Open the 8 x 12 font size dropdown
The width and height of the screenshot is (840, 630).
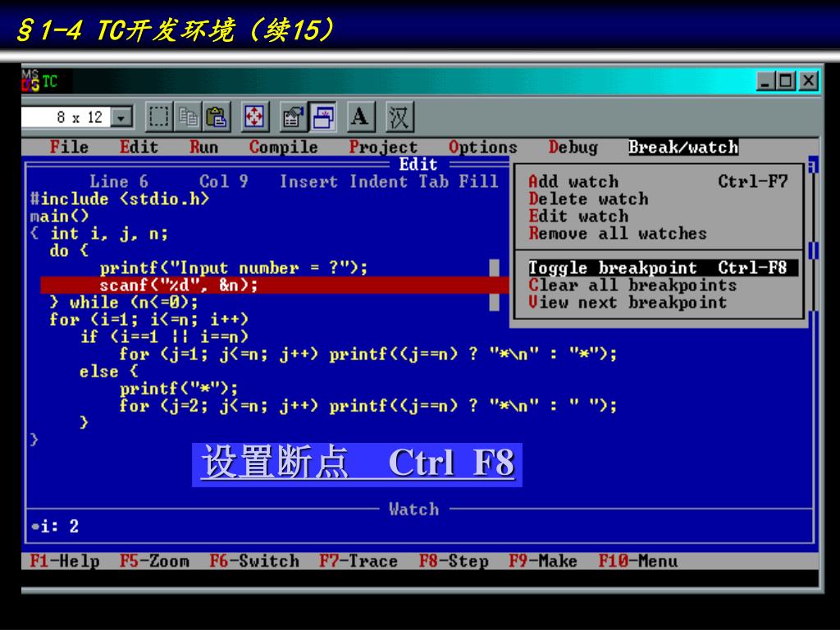[121, 116]
